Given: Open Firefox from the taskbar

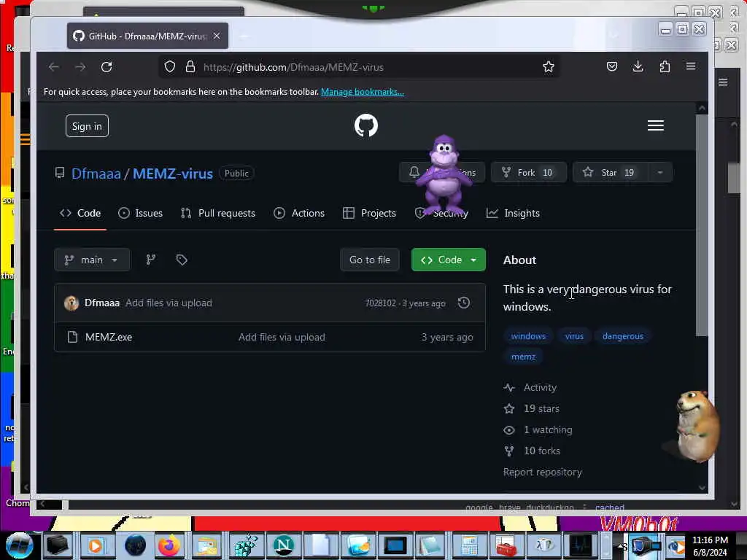Looking at the screenshot, I should pos(169,545).
